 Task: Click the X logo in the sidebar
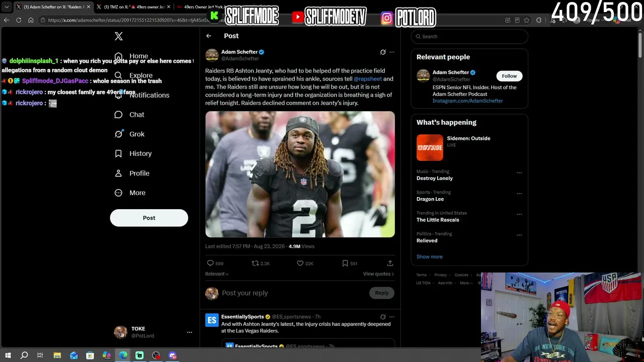(119, 36)
